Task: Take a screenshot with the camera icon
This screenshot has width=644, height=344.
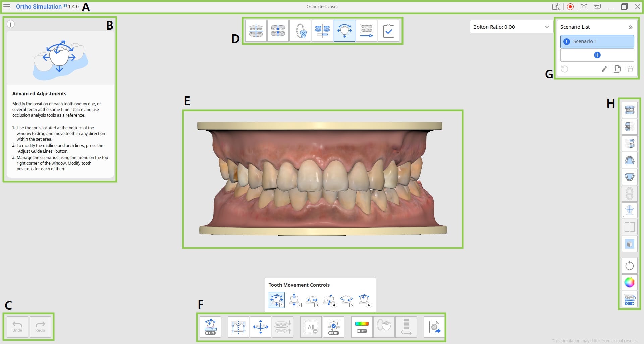Action: [x=584, y=7]
